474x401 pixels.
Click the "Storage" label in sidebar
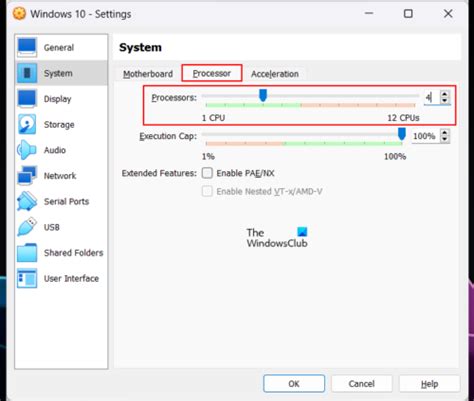point(59,125)
